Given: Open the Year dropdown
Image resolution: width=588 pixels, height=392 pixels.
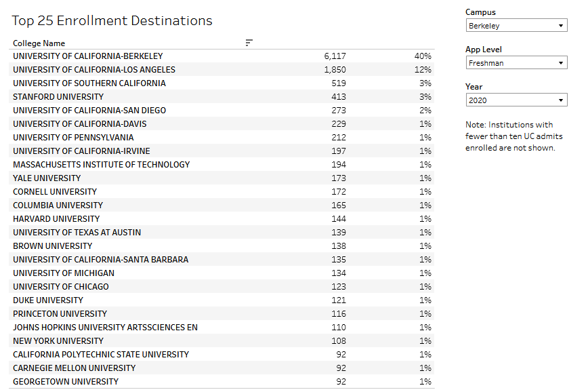Looking at the screenshot, I should (x=516, y=100).
